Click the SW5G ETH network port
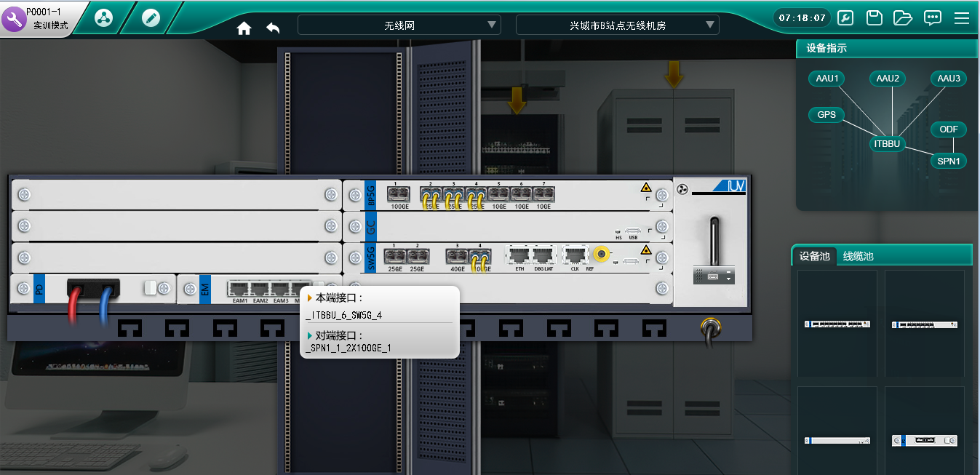The height and width of the screenshot is (475, 980). point(519,255)
